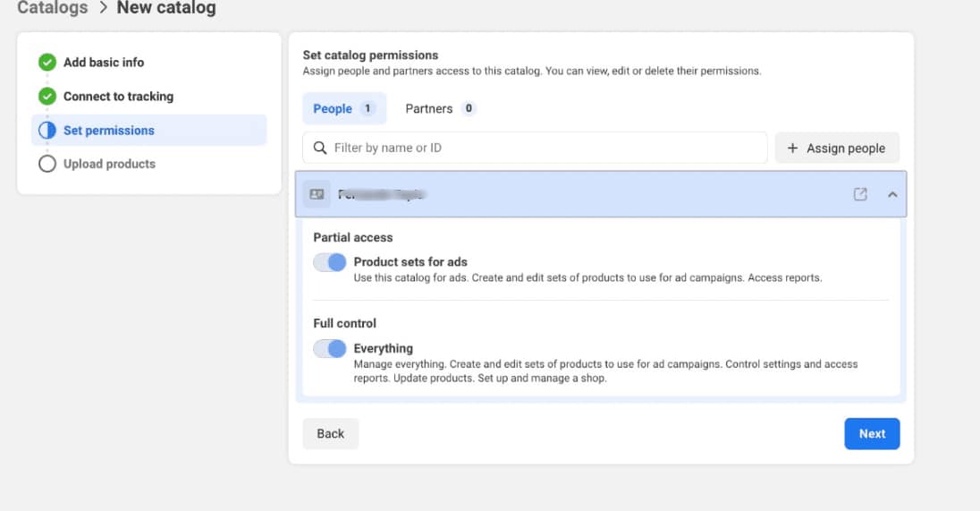Disable the Everything full control toggle
Screen dimensions: 980x511
point(329,349)
